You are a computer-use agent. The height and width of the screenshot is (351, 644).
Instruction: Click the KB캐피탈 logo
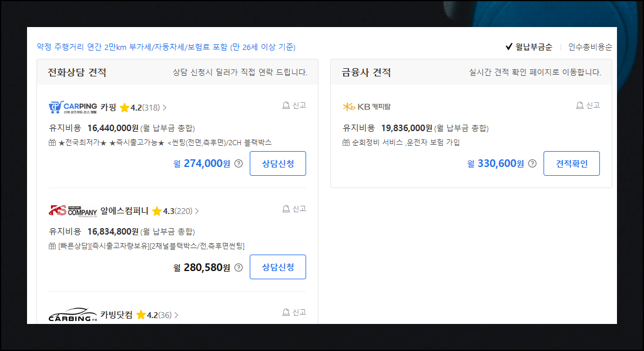366,107
